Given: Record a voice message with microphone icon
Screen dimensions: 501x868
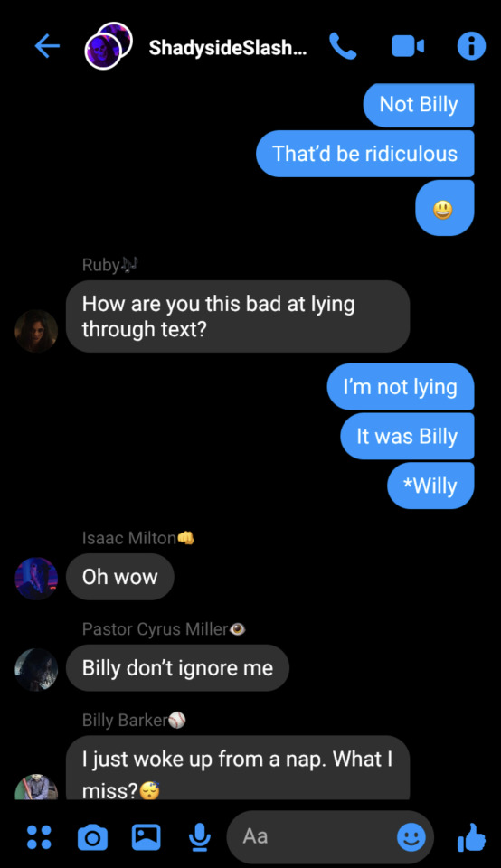Looking at the screenshot, I should point(199,837).
